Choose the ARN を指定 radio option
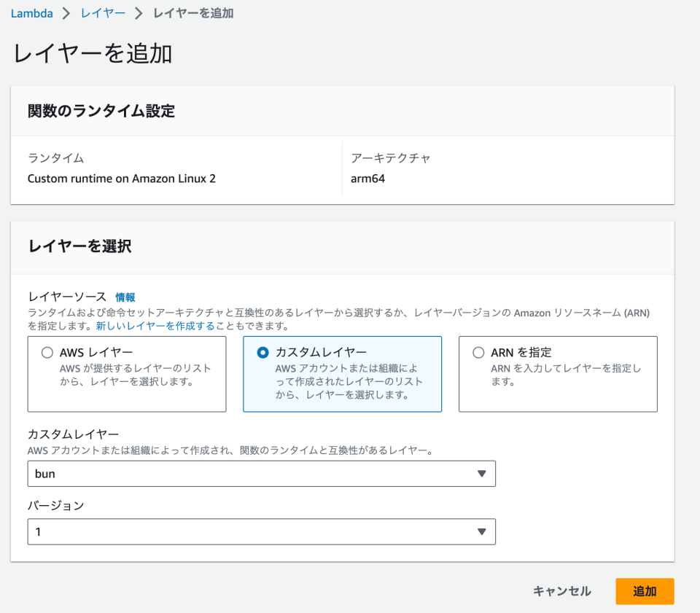This screenshot has height=613, width=700. click(478, 353)
